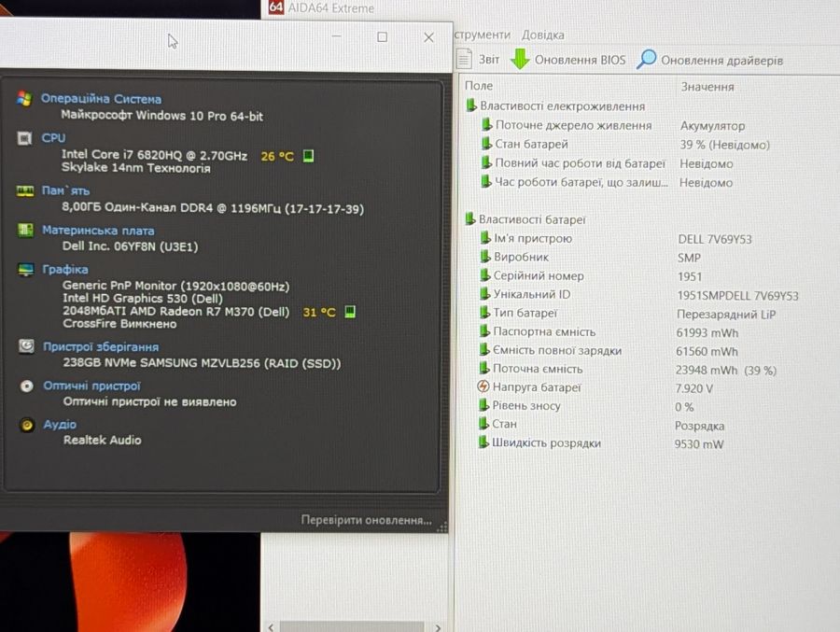Click the voltage icon beside Напруга батареї
The width and height of the screenshot is (840, 632).
point(483,386)
